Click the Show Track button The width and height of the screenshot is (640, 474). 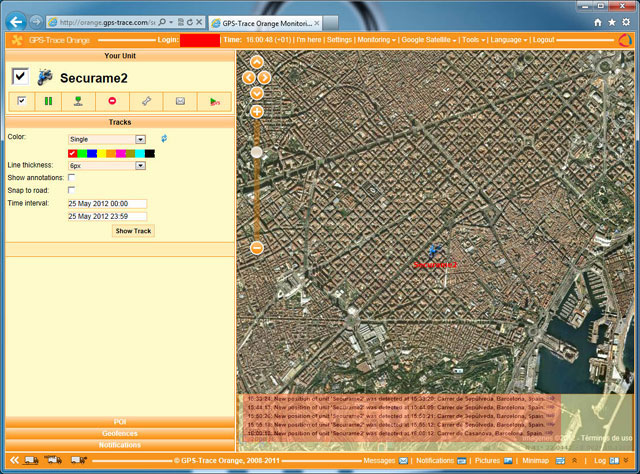click(x=133, y=231)
